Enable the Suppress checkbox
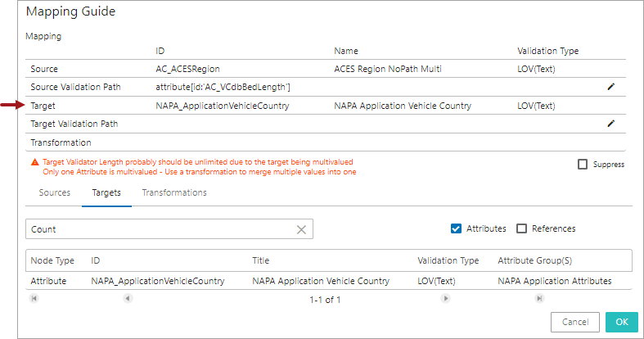This screenshot has height=339, width=644. [583, 164]
